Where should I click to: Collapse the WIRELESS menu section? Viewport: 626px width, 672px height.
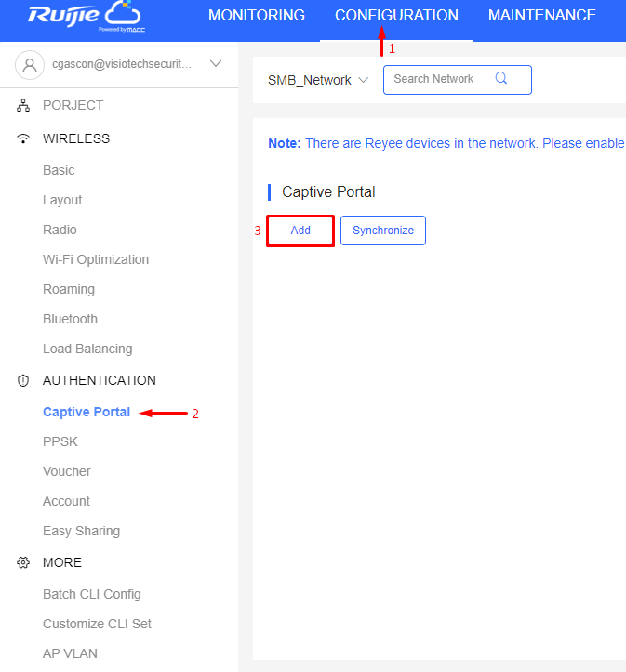click(x=76, y=138)
